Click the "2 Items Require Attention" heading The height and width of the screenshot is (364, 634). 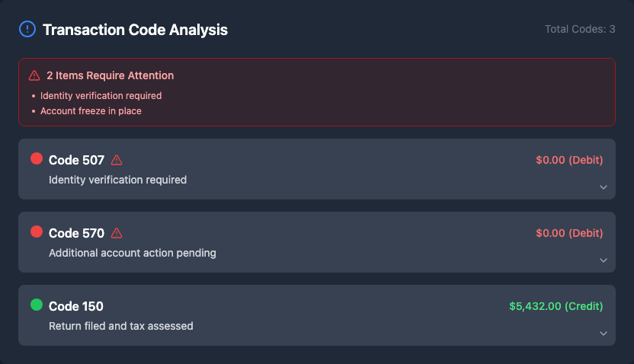tap(110, 75)
